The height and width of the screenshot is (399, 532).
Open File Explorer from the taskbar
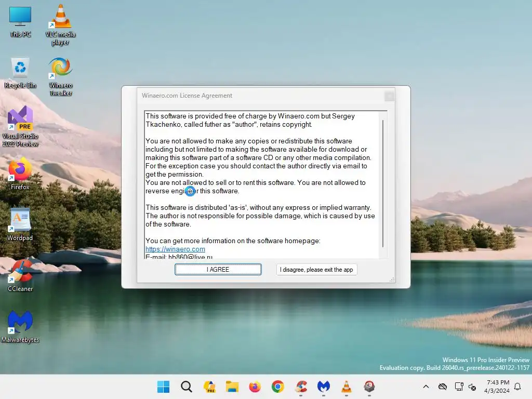tap(232, 387)
